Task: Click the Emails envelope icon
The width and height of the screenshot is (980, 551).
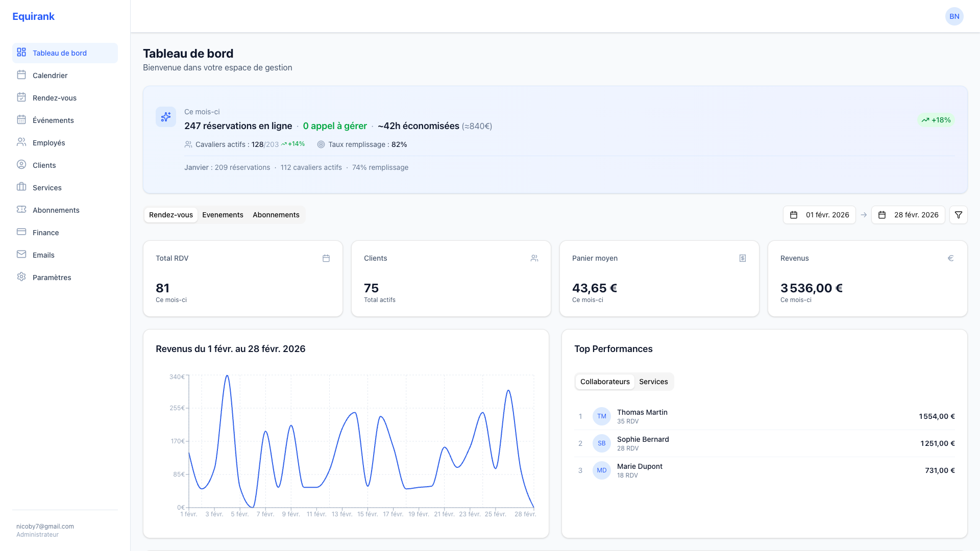Action: 21,255
